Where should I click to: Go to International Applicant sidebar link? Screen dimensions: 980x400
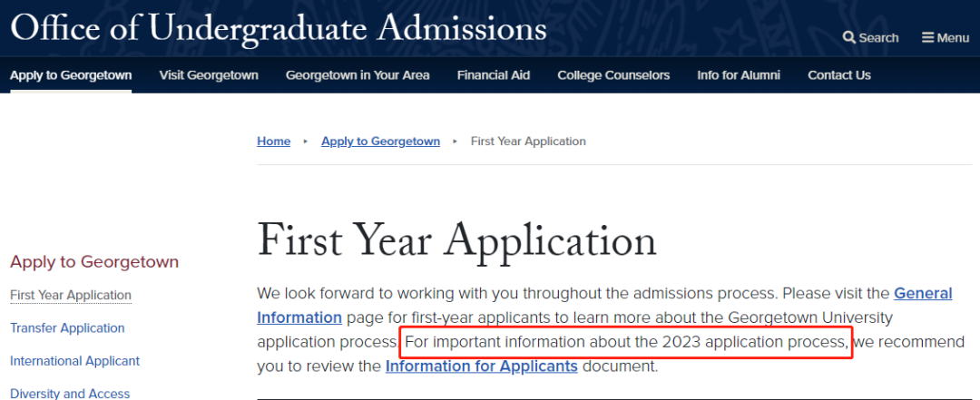click(74, 361)
